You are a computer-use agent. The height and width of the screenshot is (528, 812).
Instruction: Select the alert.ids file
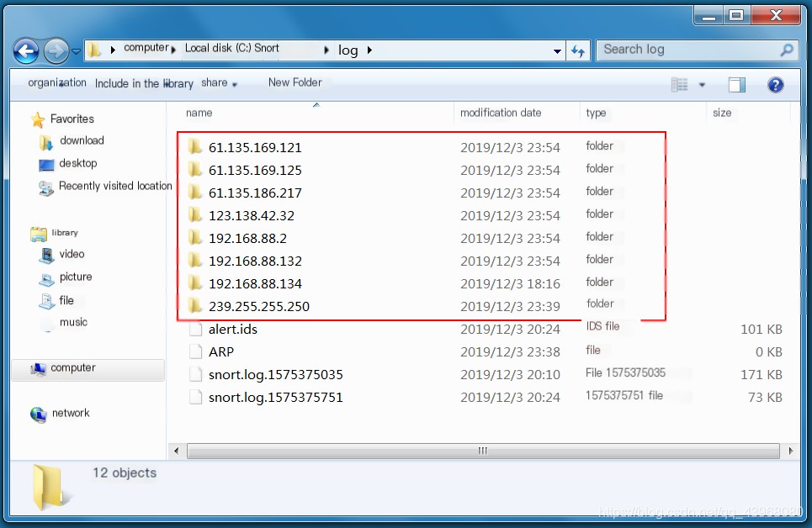click(232, 330)
